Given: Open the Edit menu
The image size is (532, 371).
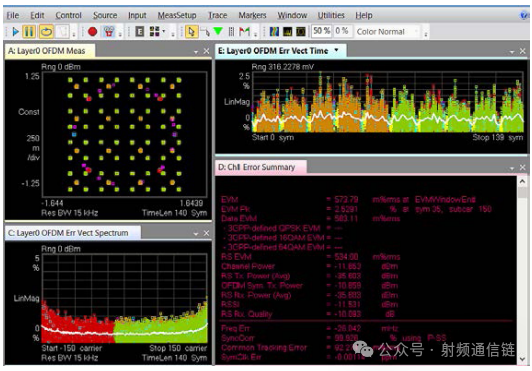Looking at the screenshot, I should pyautogui.click(x=37, y=15).
